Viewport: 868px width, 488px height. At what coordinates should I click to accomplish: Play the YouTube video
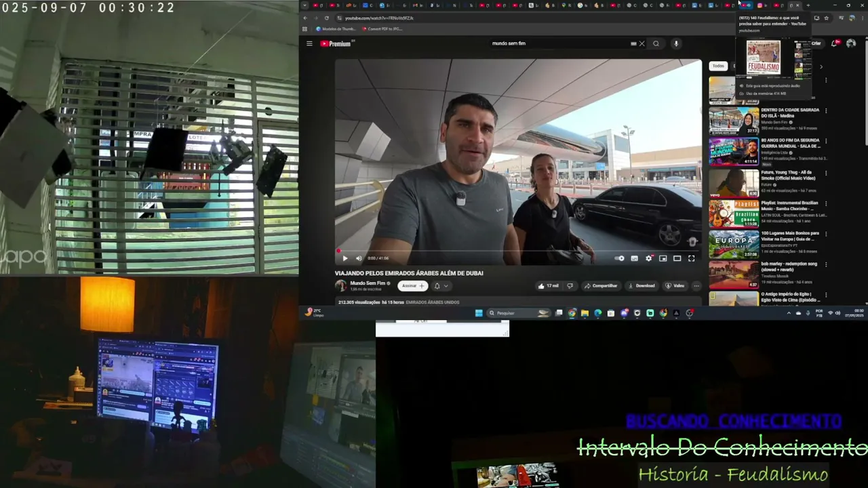click(x=344, y=258)
